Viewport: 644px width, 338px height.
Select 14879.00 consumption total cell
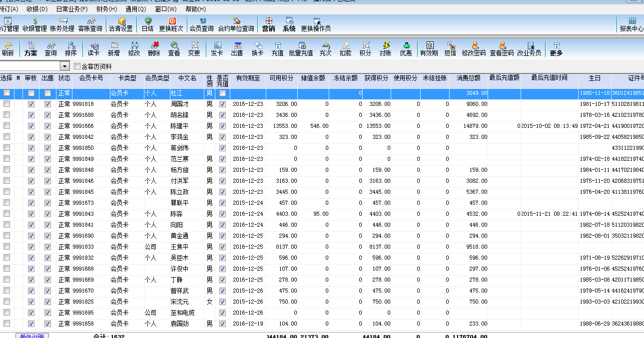(469, 126)
